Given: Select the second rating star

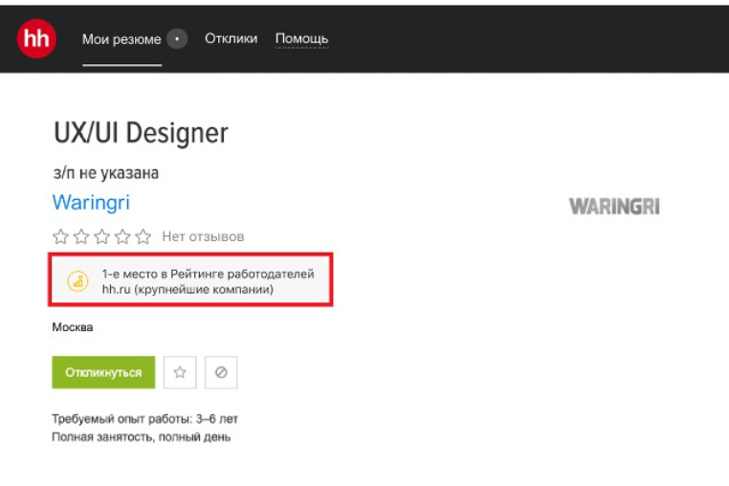Looking at the screenshot, I should point(81,237).
